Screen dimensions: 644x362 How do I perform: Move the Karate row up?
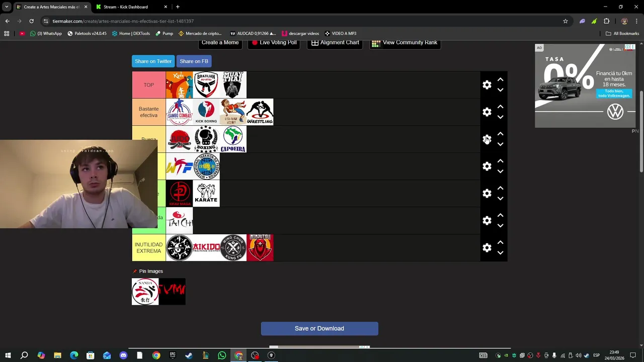[x=500, y=188]
